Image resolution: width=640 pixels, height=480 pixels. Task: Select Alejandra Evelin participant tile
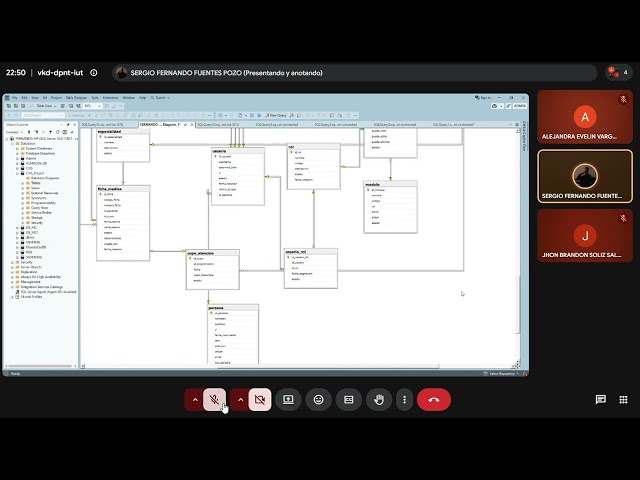click(585, 117)
